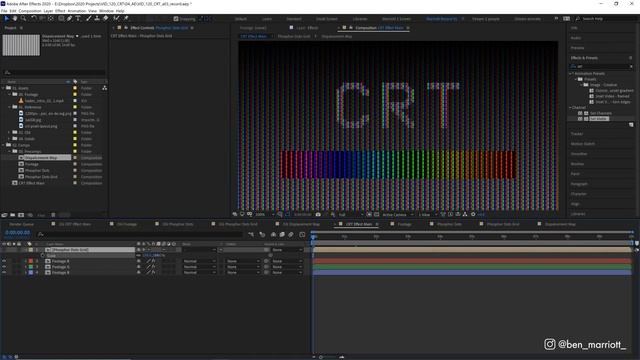Open the Window menu
The image size is (640, 360).
pyautogui.click(x=106, y=11)
